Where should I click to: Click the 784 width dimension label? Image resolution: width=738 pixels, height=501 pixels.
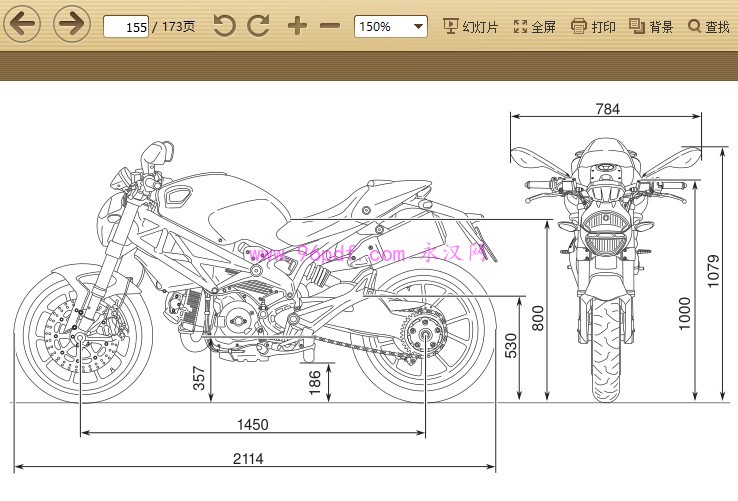click(x=607, y=109)
